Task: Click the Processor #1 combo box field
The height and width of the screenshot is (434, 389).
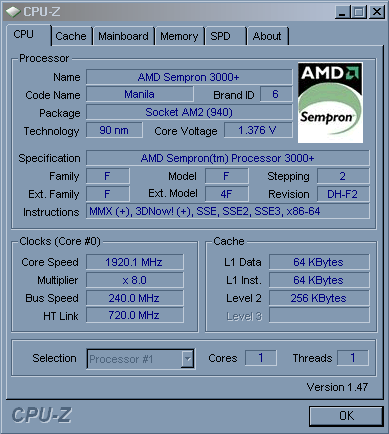Action: click(140, 359)
